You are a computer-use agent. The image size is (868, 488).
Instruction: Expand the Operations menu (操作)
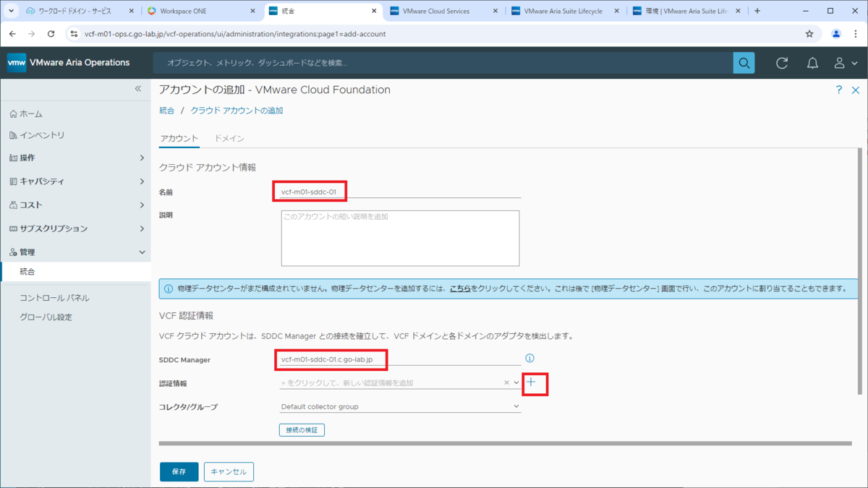point(76,158)
